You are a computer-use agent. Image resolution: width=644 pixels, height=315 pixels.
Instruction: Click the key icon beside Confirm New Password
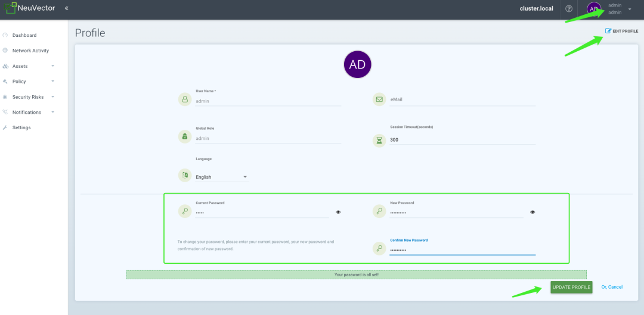coord(379,248)
